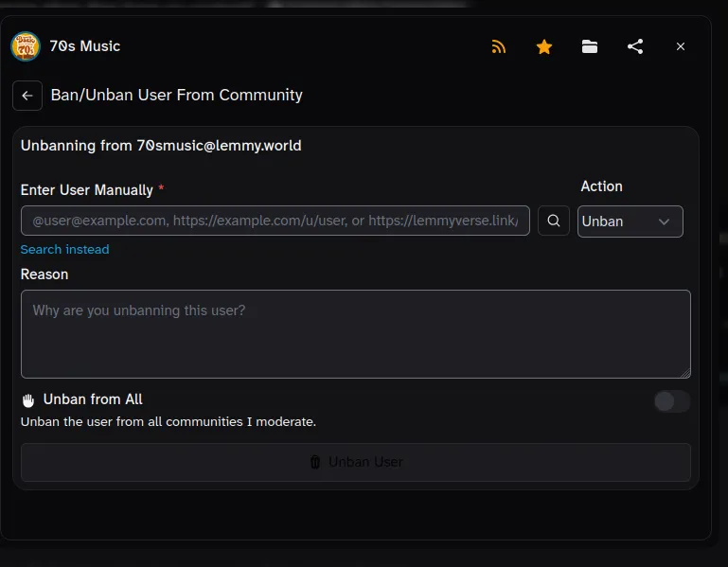Focus the Enter User Manually input field

tap(275, 221)
